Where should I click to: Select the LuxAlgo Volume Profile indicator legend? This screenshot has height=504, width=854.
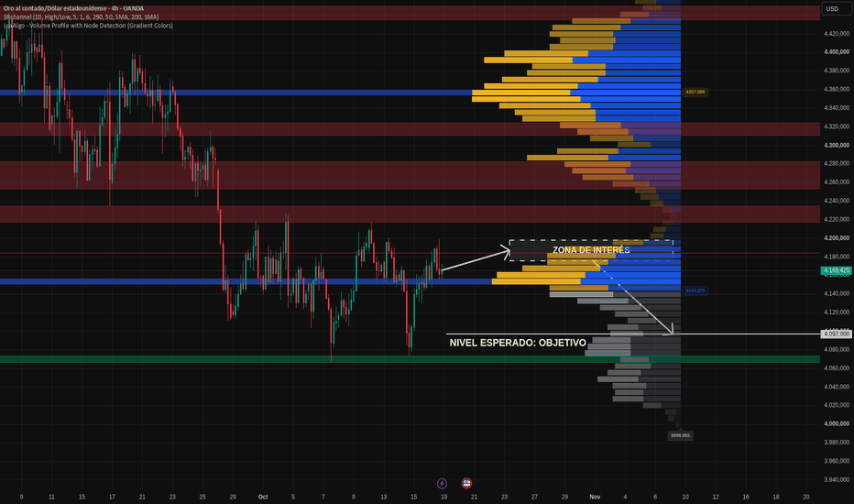pyautogui.click(x=88, y=26)
